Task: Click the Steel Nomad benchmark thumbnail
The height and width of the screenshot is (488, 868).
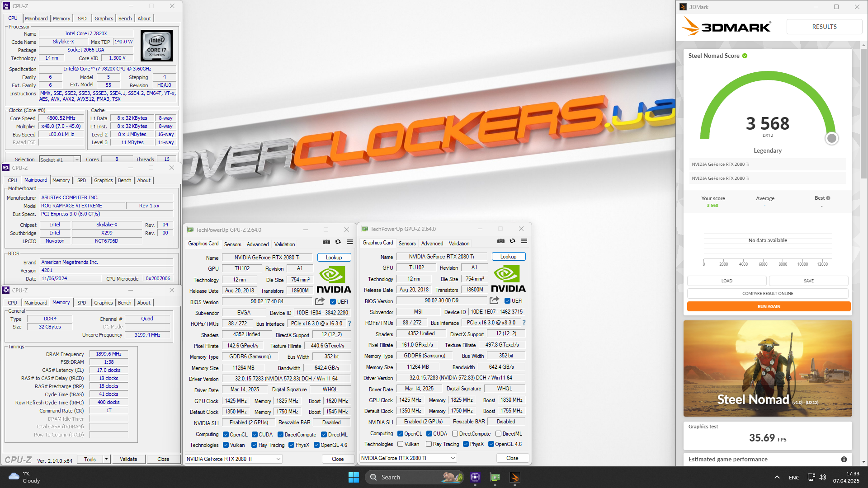Action: coord(768,368)
